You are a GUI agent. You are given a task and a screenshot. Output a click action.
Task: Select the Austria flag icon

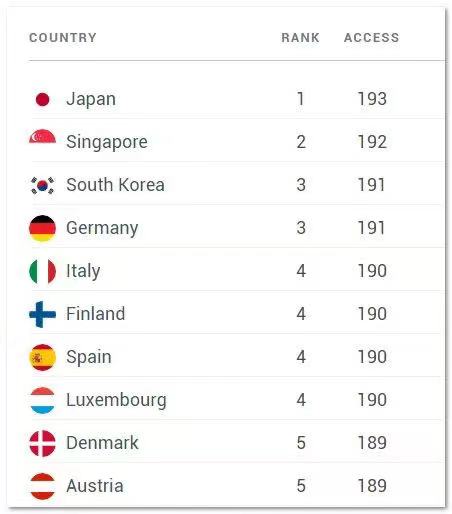(x=42, y=486)
